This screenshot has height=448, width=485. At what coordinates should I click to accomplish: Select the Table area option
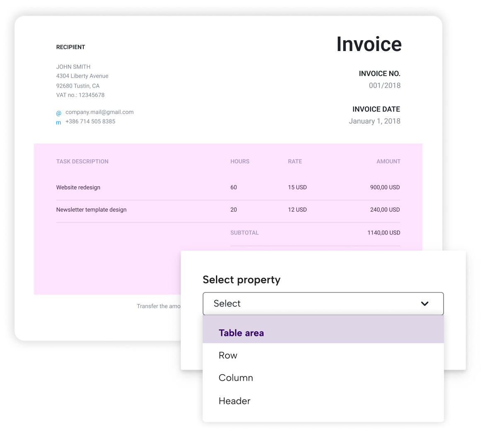click(241, 333)
